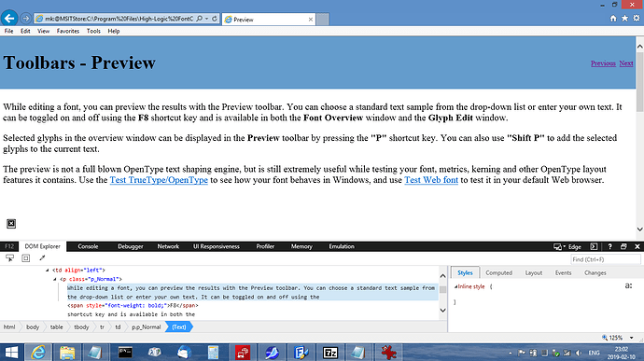
Task: Switch to the Layout tab
Action: tap(534, 272)
